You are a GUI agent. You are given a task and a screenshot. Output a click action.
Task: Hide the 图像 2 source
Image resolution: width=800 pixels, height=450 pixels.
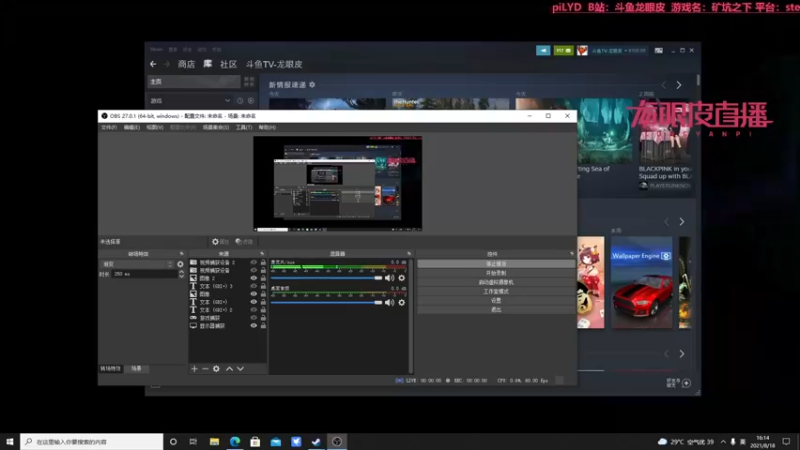254,278
